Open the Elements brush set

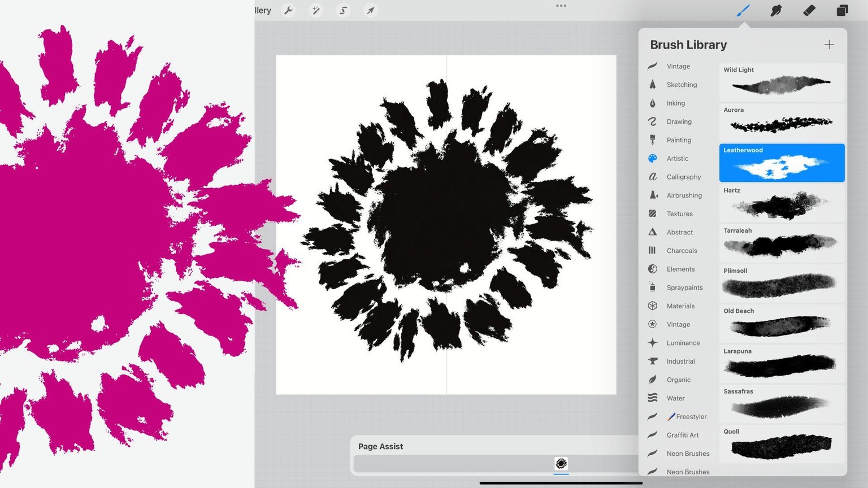click(x=681, y=269)
